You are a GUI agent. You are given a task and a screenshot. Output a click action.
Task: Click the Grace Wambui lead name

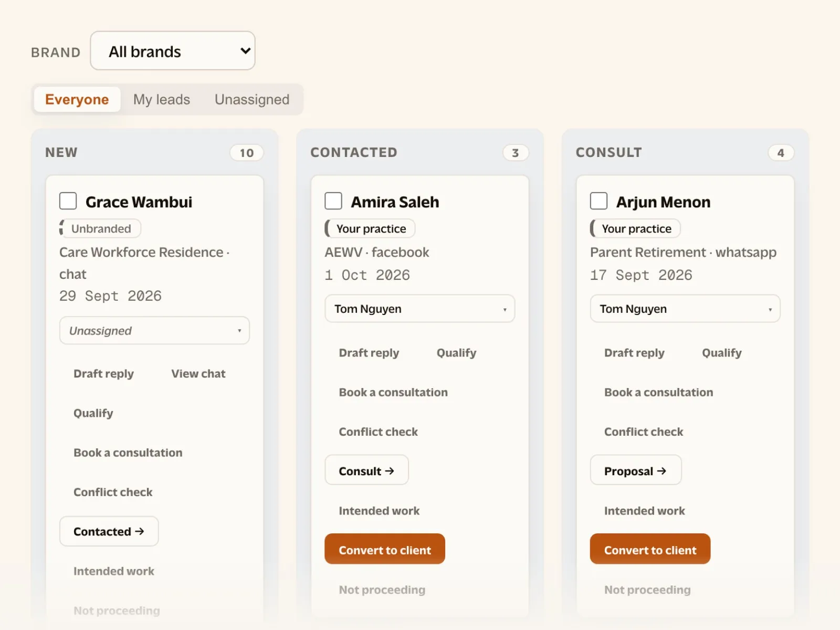point(139,202)
